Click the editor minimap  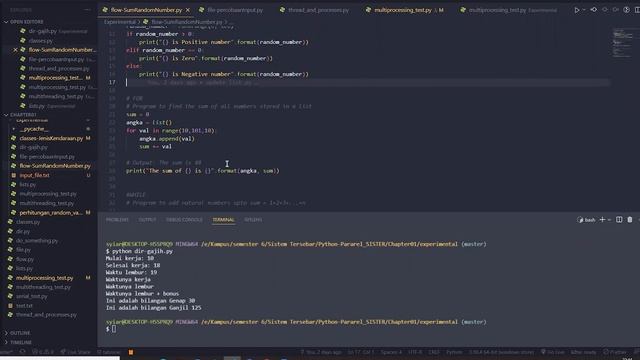point(623,42)
